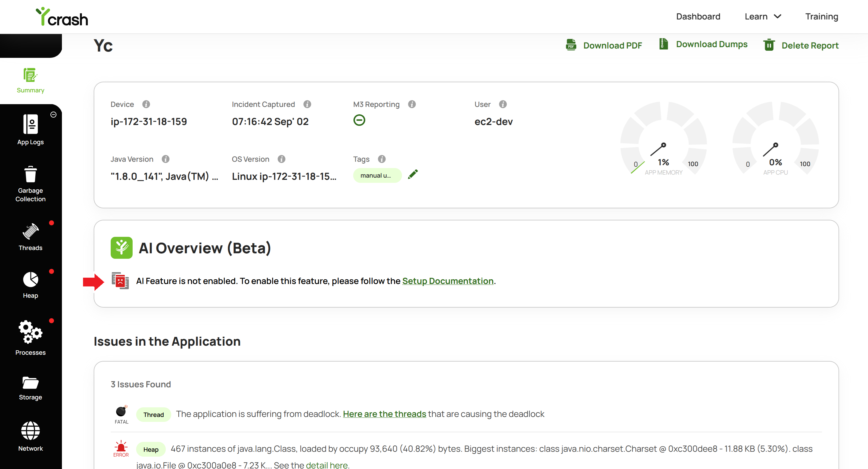Click info icon next to OS Version

[281, 159]
